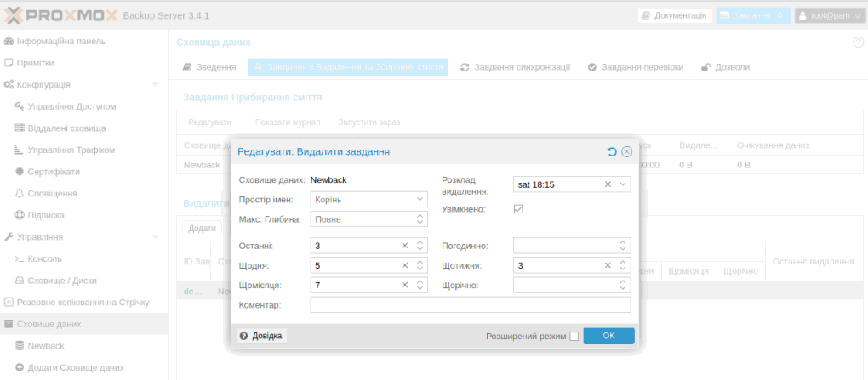
Task: Clear the Останні field value
Action: click(x=405, y=246)
